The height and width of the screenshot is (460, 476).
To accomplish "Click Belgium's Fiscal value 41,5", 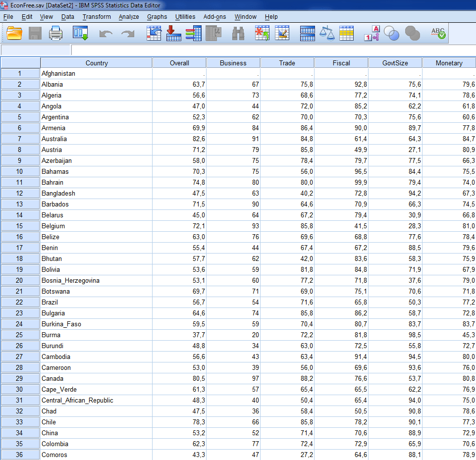I will [x=341, y=226].
